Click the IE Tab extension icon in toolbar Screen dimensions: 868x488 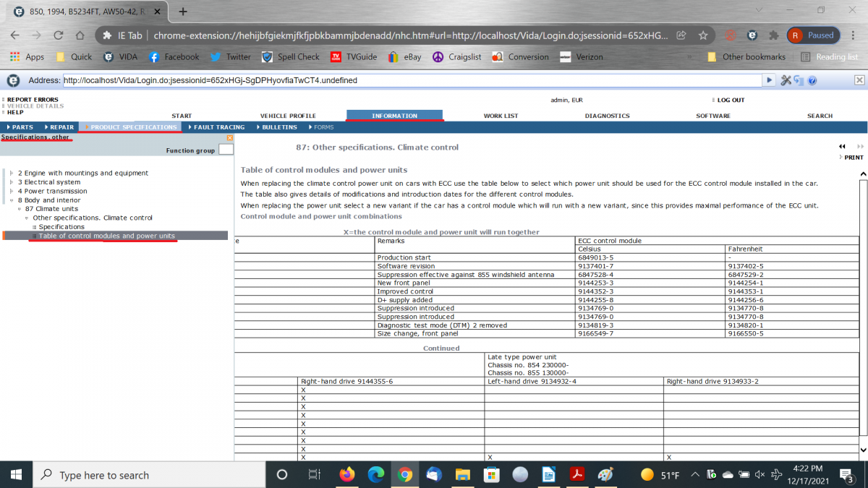pyautogui.click(x=752, y=35)
